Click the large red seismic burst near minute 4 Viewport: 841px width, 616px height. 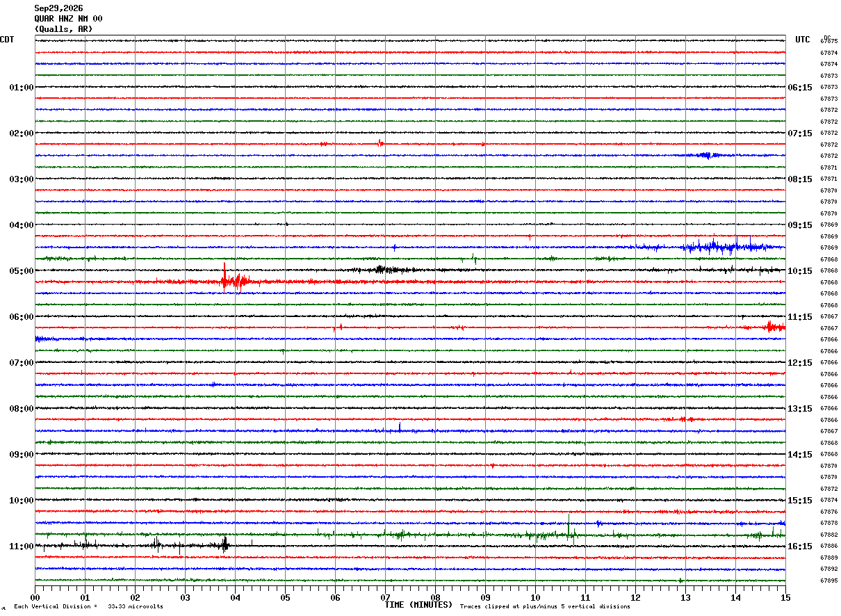[x=233, y=279]
